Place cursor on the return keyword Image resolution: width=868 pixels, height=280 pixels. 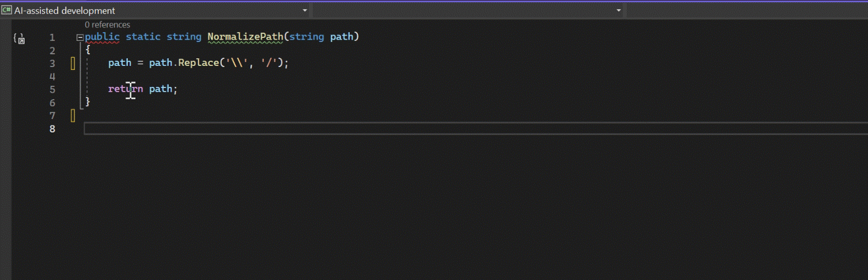pos(126,89)
